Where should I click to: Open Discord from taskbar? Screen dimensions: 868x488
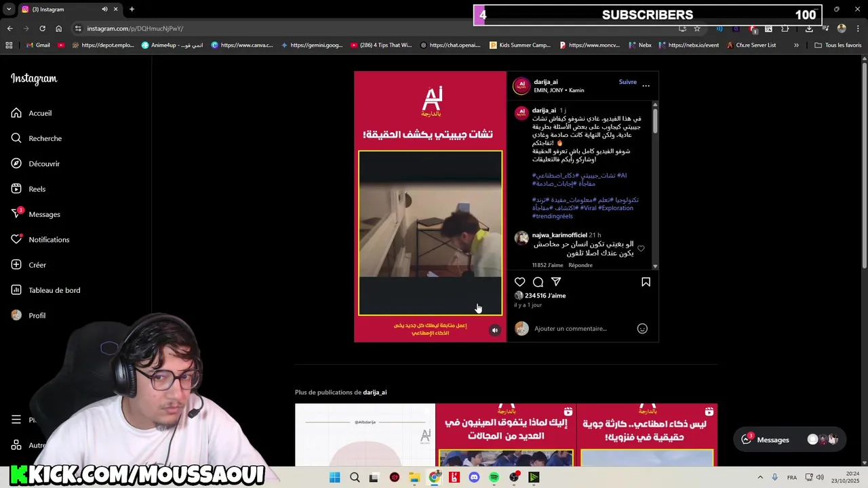click(474, 478)
